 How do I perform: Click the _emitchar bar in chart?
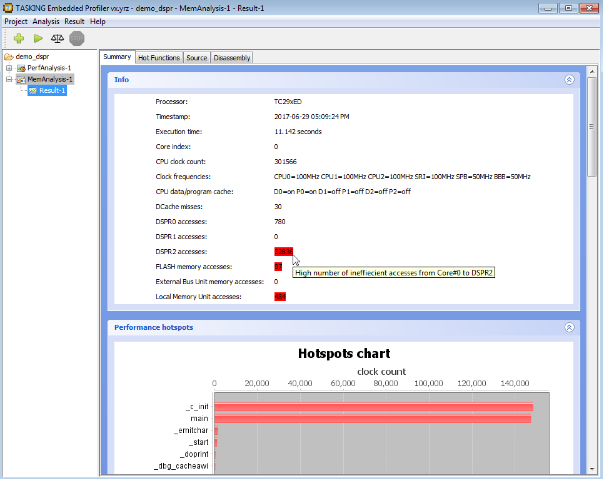pos(216,431)
